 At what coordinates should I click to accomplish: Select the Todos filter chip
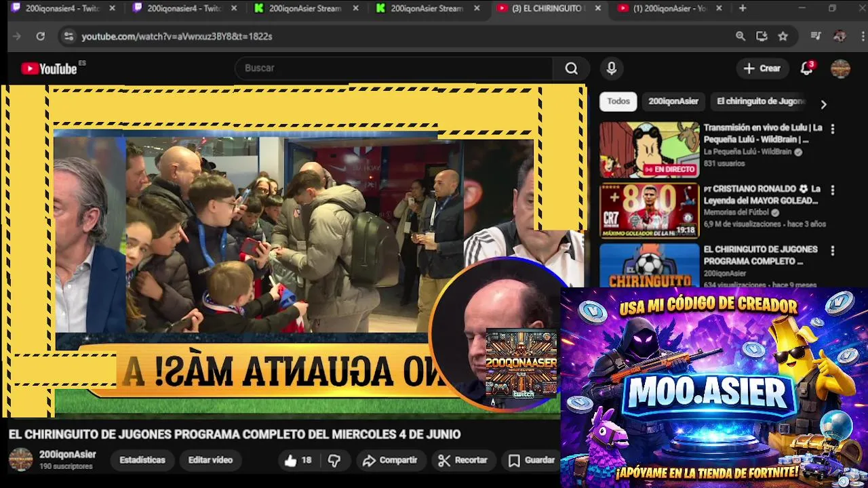618,101
